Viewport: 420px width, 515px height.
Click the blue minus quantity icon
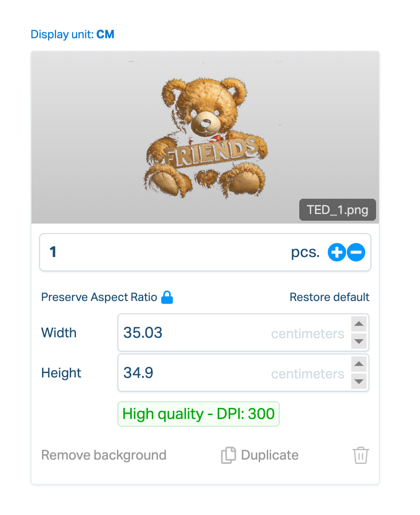pos(356,252)
